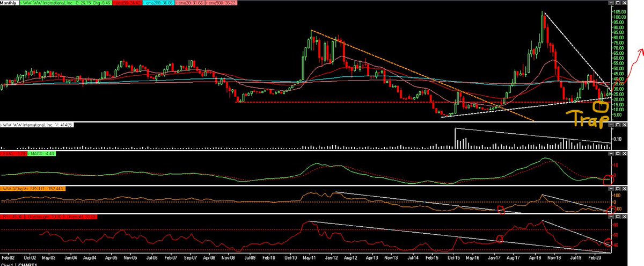Click the Oct-02 date on time axis

[29, 258]
